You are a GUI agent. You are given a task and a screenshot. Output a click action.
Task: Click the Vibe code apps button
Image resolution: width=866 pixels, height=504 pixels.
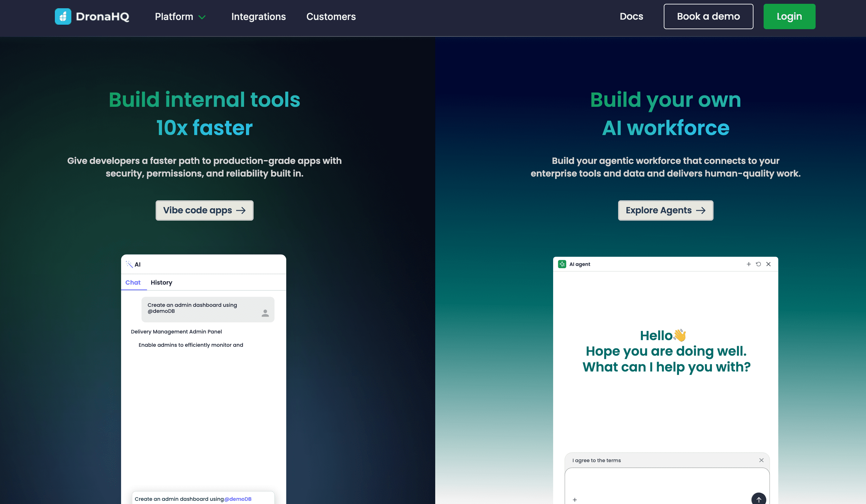[x=204, y=210]
